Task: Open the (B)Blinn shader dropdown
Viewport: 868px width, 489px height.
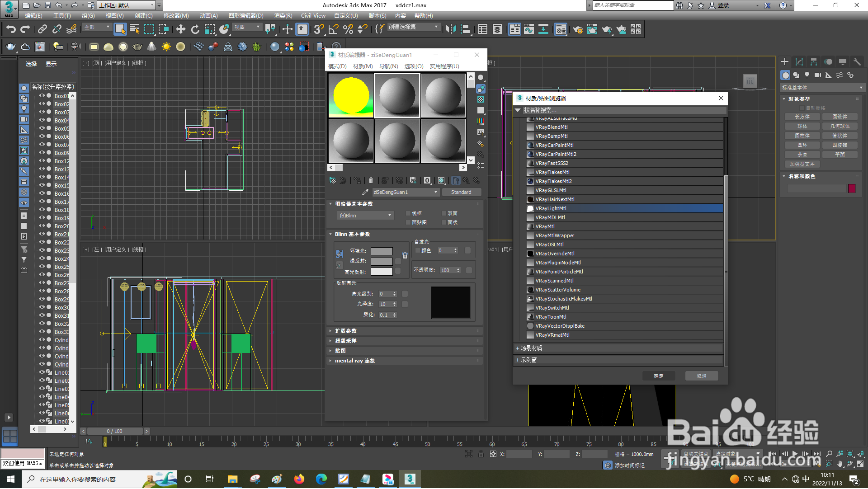Action: pyautogui.click(x=365, y=216)
